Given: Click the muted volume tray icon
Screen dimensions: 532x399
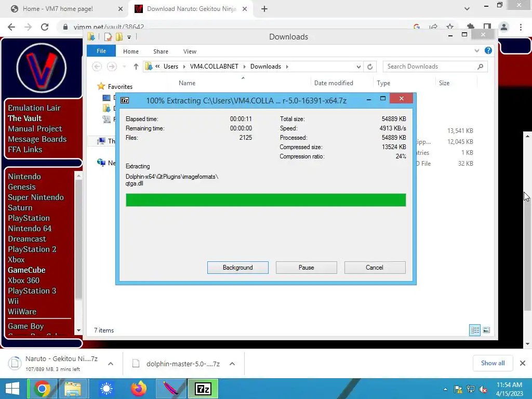Looking at the screenshot, I should tap(483, 389).
